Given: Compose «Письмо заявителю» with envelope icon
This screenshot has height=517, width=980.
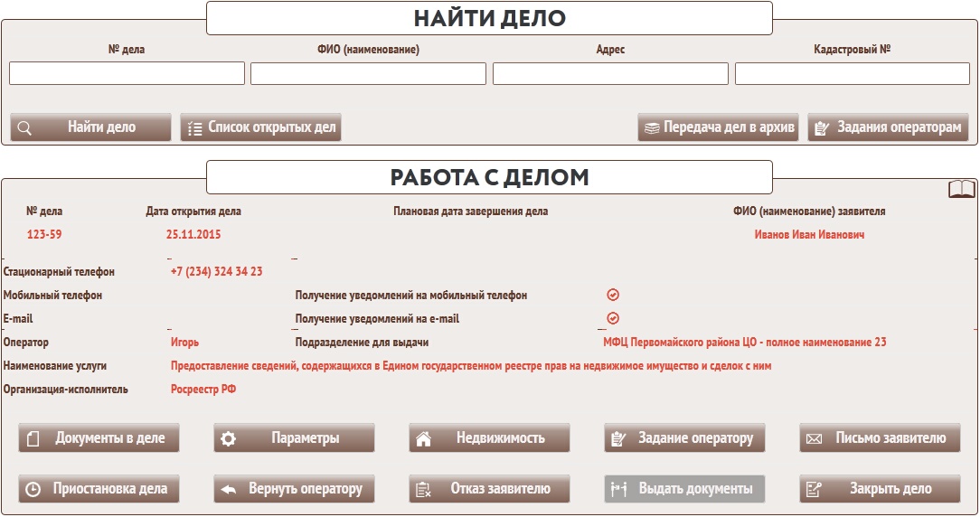Looking at the screenshot, I should 880,438.
